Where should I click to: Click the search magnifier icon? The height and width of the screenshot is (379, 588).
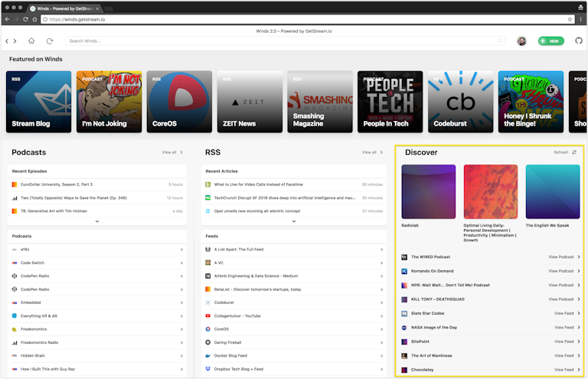(x=500, y=41)
